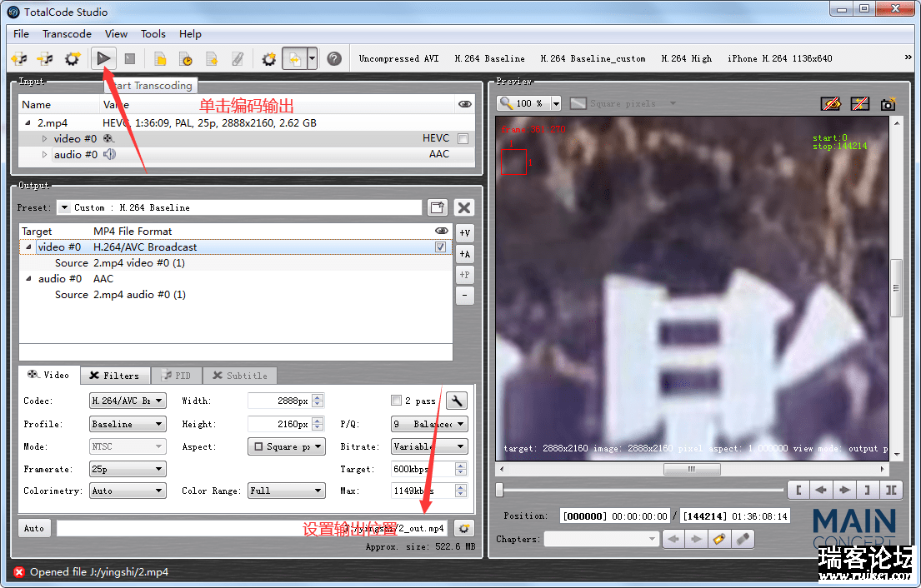
Task: Set the mark-in bracket button
Action: coord(798,490)
